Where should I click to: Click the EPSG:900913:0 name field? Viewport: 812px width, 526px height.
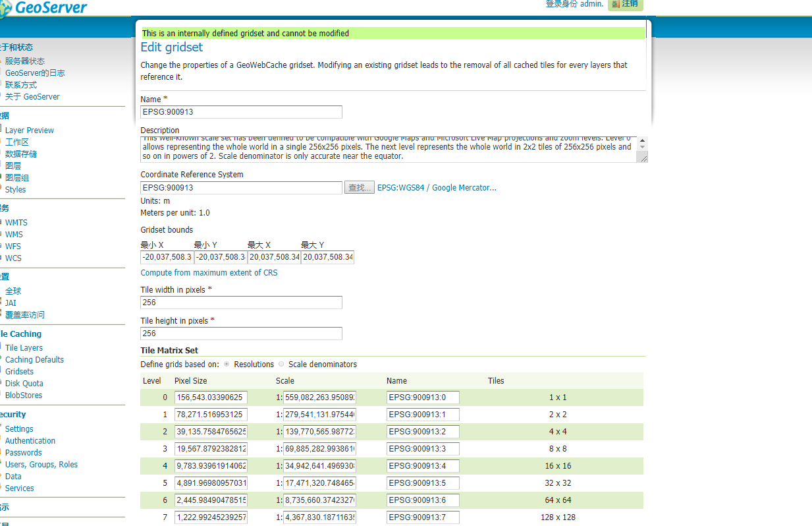pyautogui.click(x=423, y=397)
